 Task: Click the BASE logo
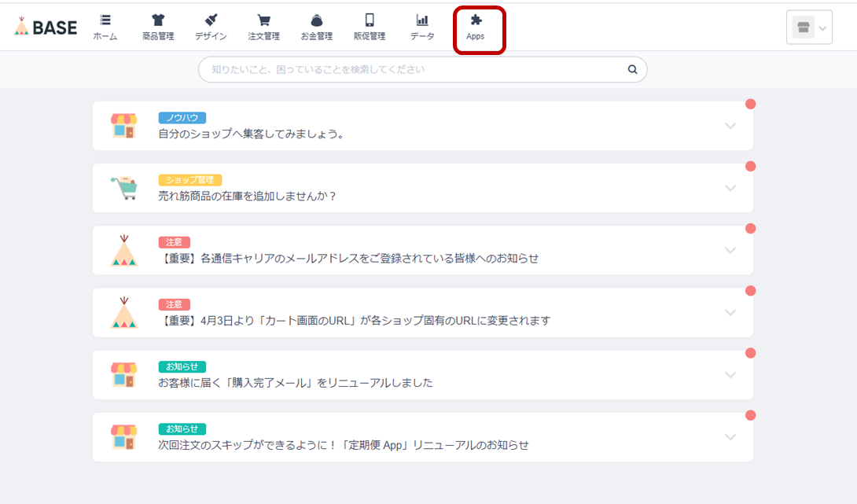pos(46,27)
